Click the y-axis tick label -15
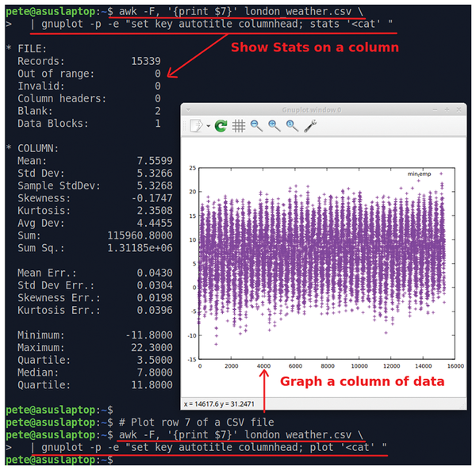The image size is (476, 470). coord(192,360)
